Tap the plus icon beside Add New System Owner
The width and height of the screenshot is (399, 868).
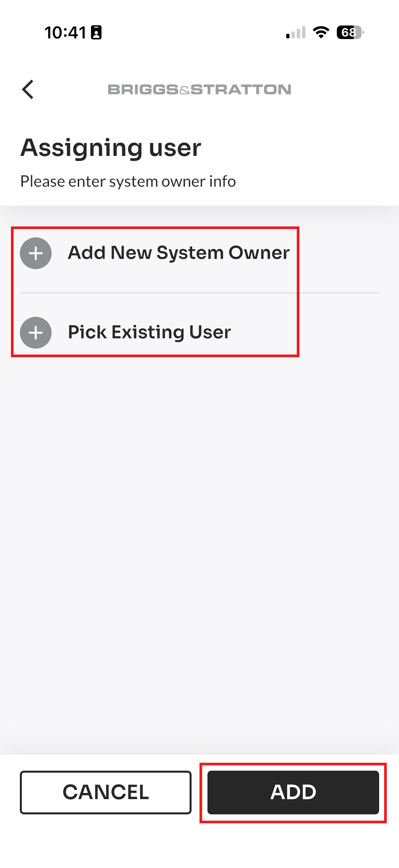point(36,253)
